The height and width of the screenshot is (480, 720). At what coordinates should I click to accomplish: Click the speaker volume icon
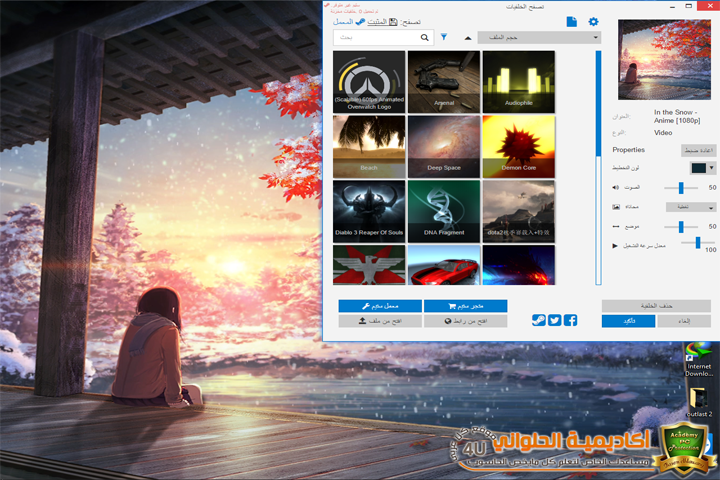click(x=615, y=187)
